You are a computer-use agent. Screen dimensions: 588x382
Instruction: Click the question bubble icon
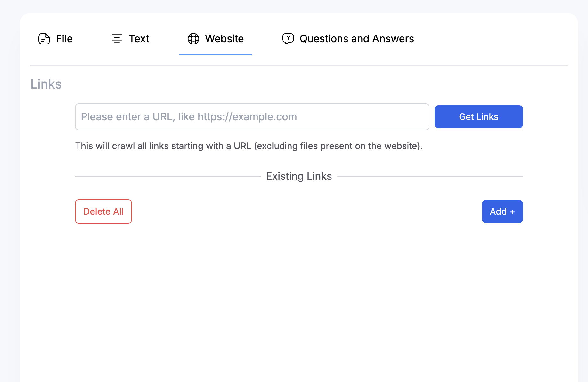point(288,39)
